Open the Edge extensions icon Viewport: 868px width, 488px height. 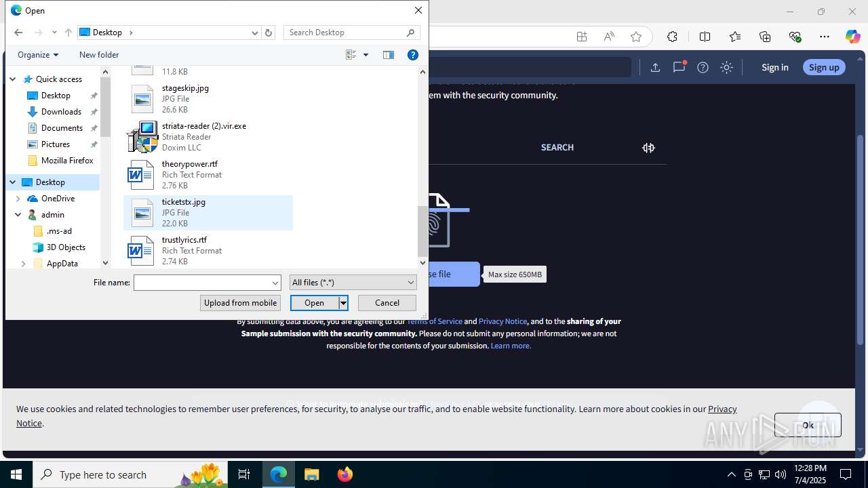tap(672, 37)
